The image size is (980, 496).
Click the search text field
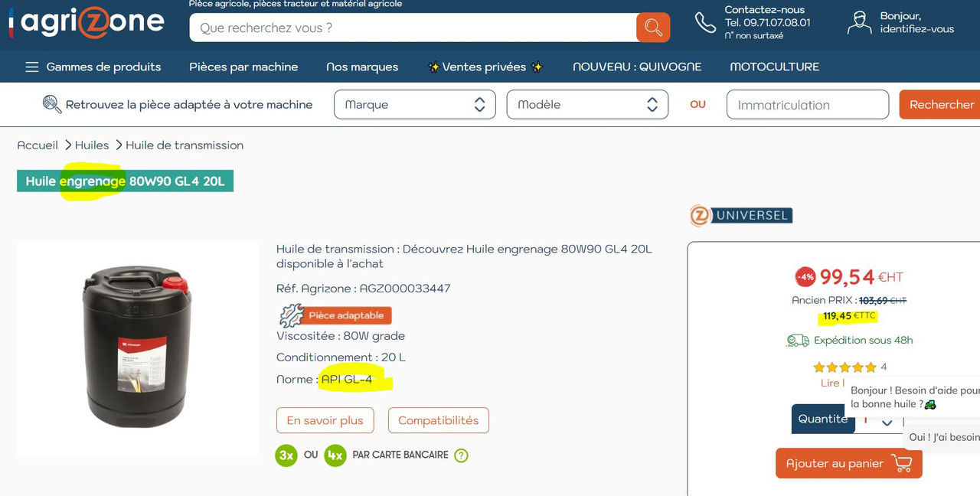413,28
